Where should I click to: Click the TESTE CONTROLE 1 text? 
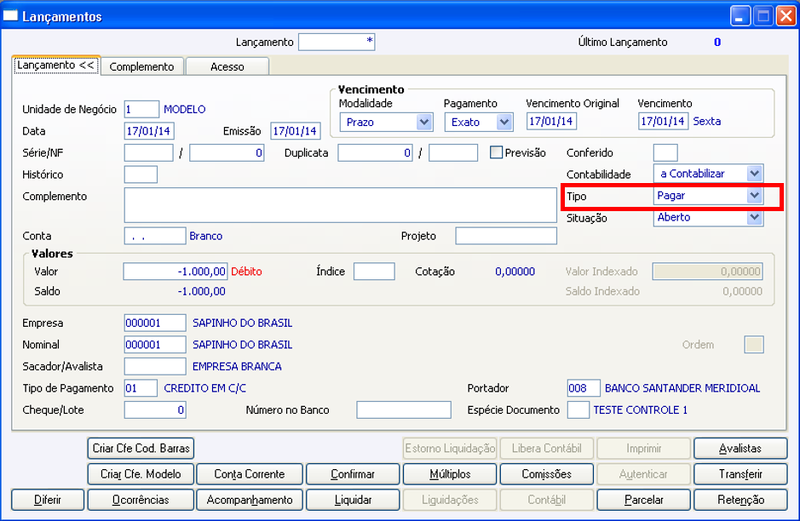click(x=640, y=410)
